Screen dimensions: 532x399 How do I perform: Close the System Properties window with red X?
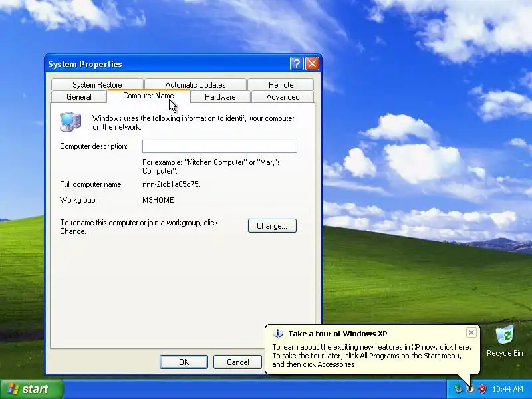coord(312,63)
